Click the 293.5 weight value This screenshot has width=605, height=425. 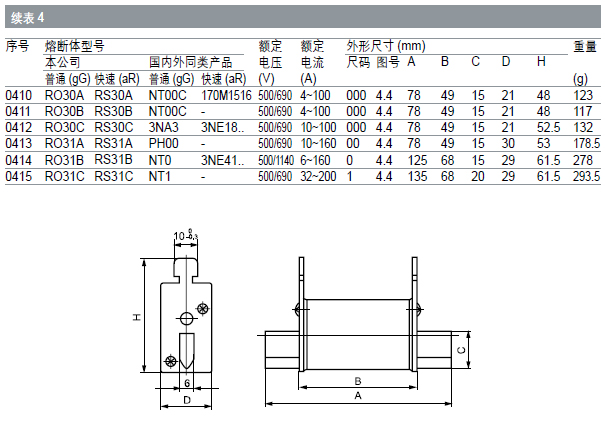tap(585, 176)
